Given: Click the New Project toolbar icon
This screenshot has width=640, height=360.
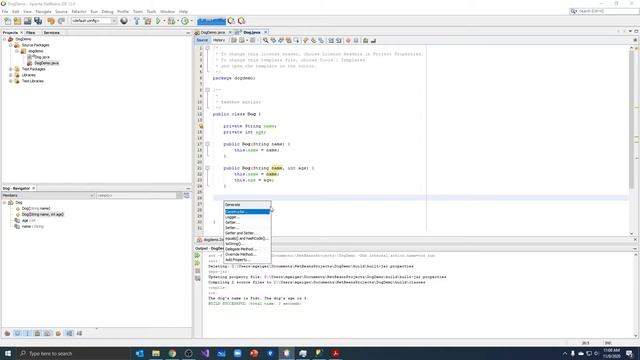Looking at the screenshot, I should (x=17, y=21).
